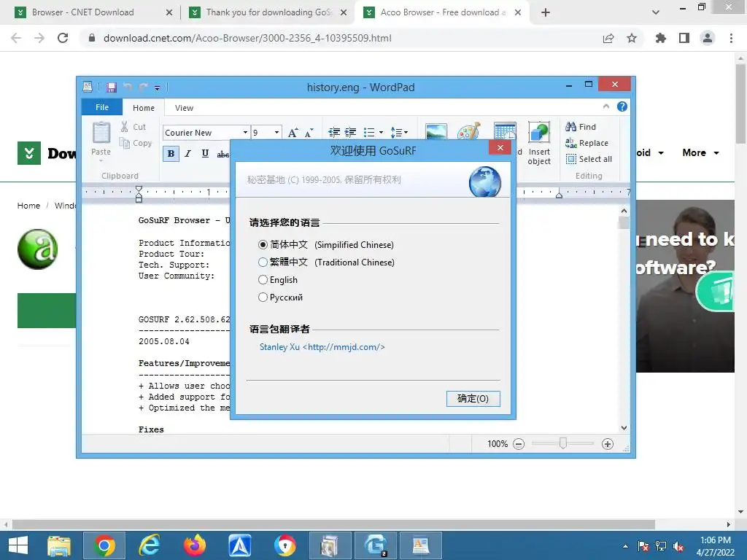
Task: Share this page via Chrome share icon
Action: (608, 38)
